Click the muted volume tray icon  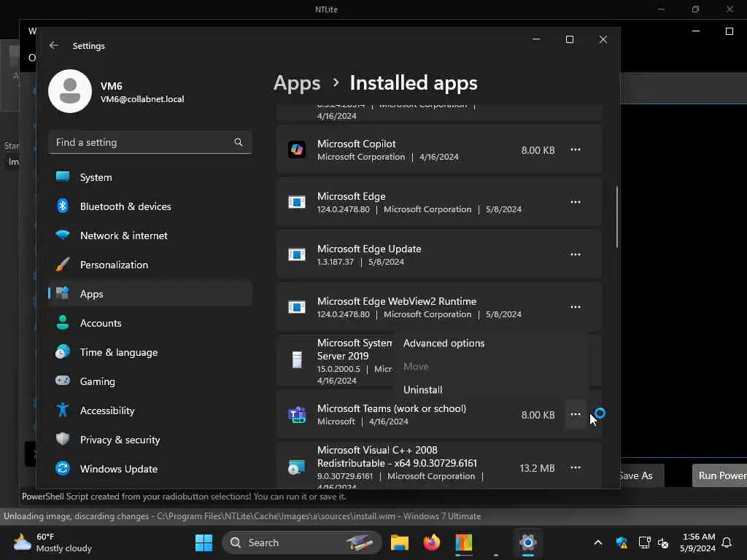click(x=662, y=542)
